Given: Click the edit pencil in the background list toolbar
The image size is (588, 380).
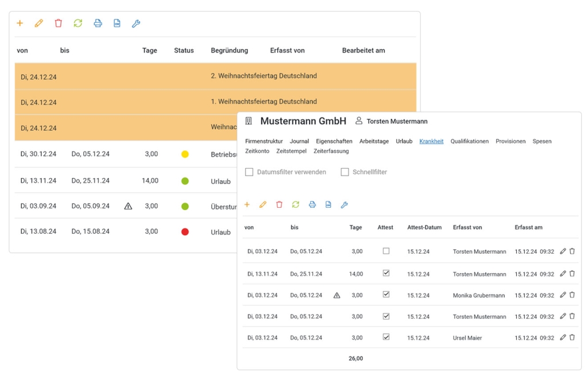Looking at the screenshot, I should coord(38,23).
